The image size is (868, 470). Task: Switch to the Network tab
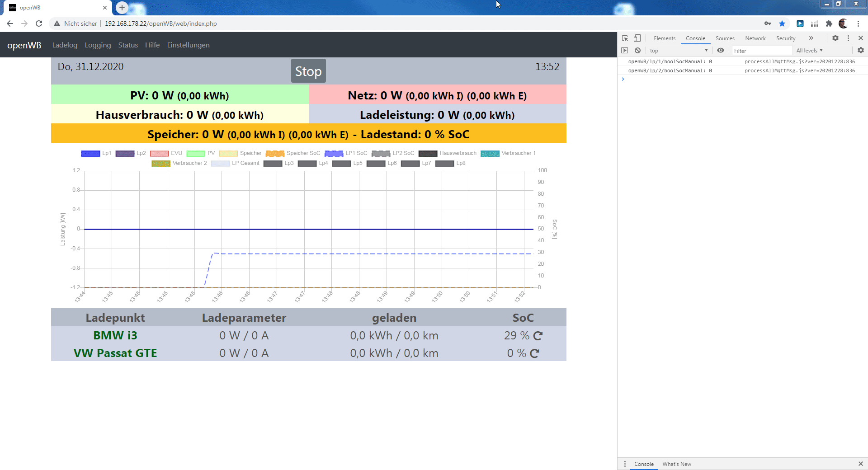pos(755,38)
